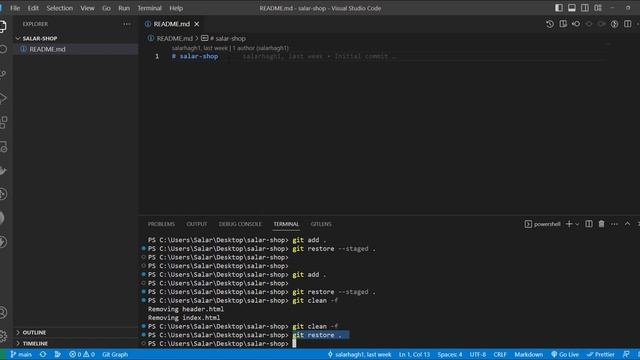Change end of line sequence CRLF

(500, 354)
